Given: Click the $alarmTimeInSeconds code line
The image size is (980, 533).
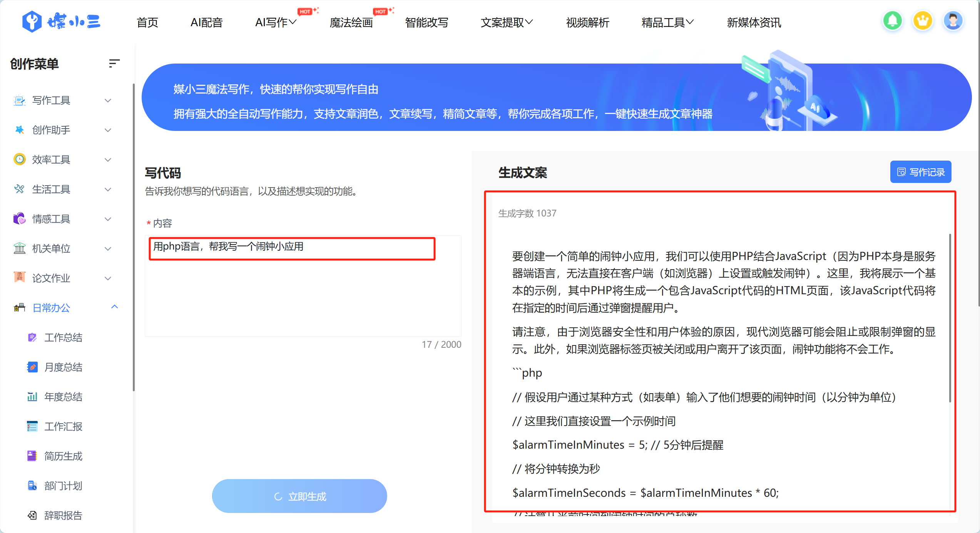Looking at the screenshot, I should point(646,493).
